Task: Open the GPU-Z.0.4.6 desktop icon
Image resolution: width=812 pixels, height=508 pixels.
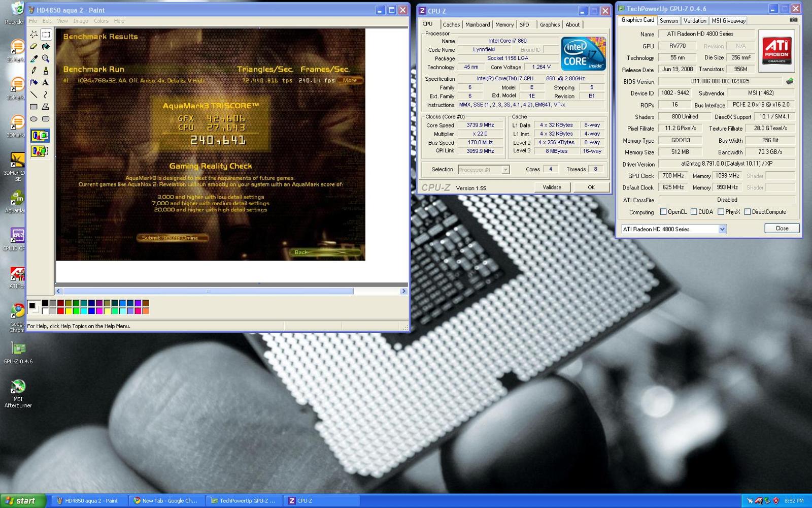Action: tap(18, 353)
